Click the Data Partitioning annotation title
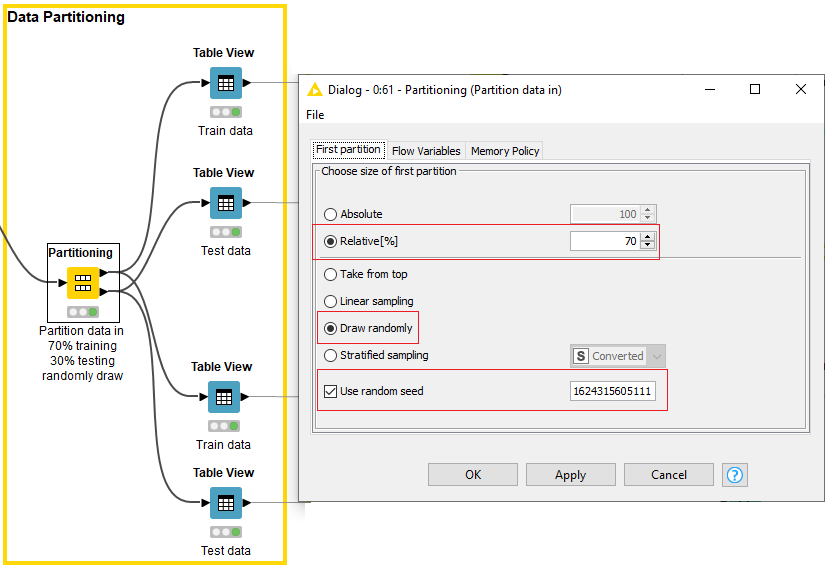The height and width of the screenshot is (568, 833). 66,17
